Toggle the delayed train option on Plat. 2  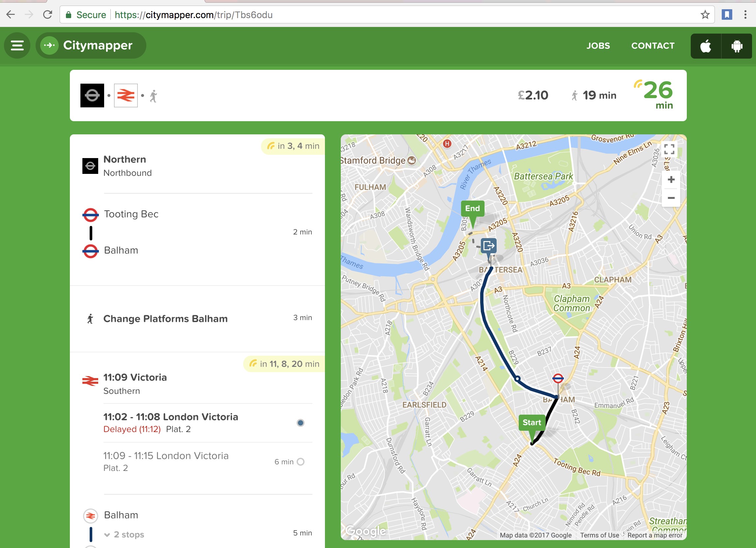pos(300,423)
